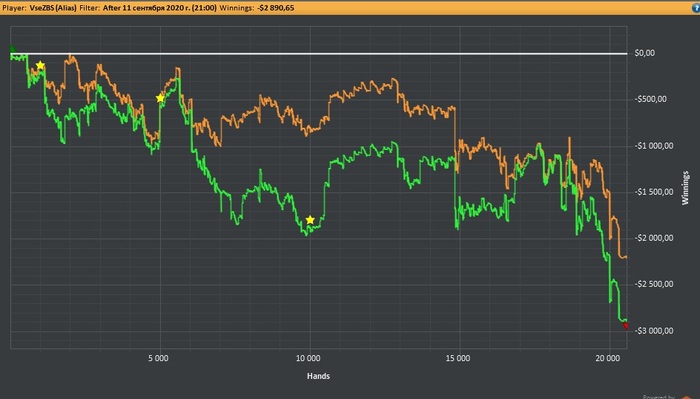
Task: Click the '20 000' hands axis label
Action: [x=608, y=358]
